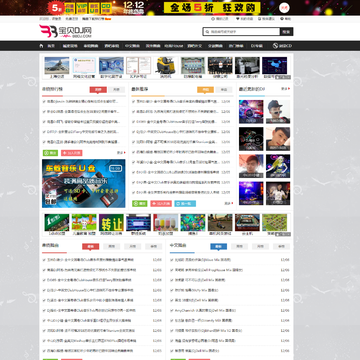Click the dark search button beside the search box
The image size is (360, 360).
(x=287, y=32)
